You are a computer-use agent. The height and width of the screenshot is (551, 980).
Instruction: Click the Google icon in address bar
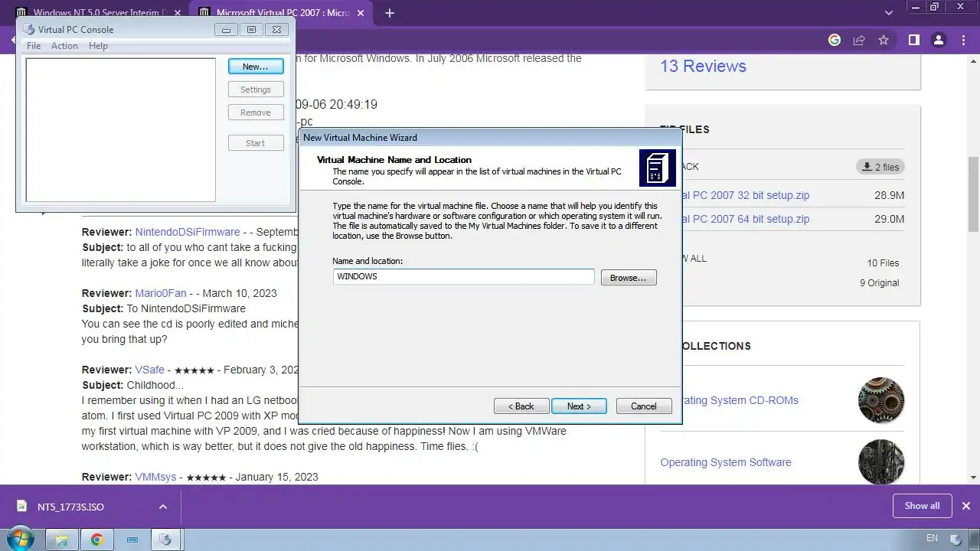(835, 40)
